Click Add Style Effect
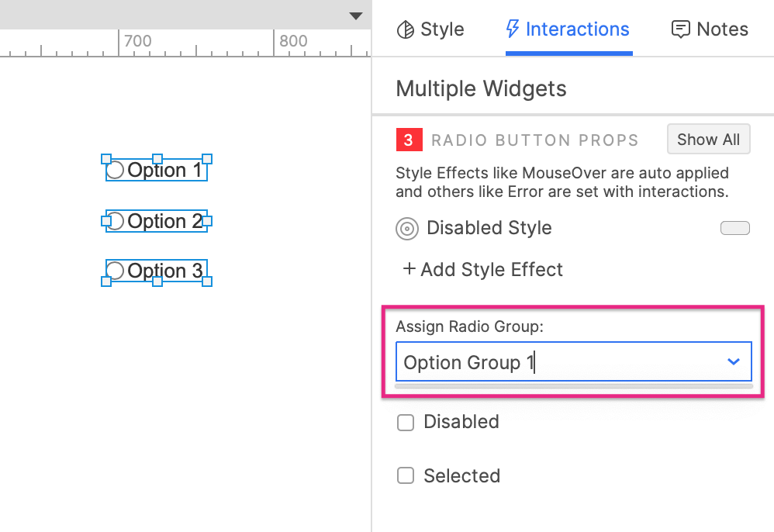 click(x=484, y=269)
